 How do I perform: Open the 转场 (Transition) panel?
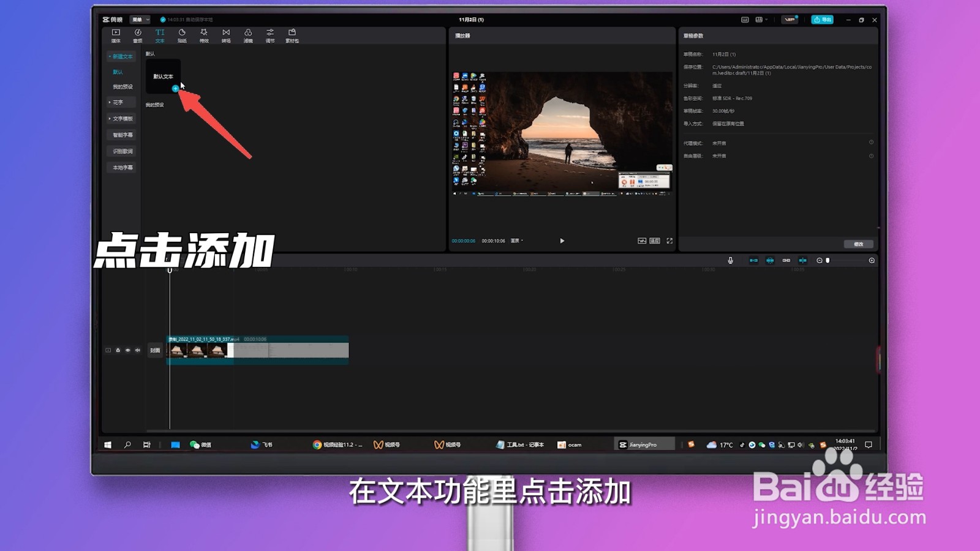[x=225, y=36]
